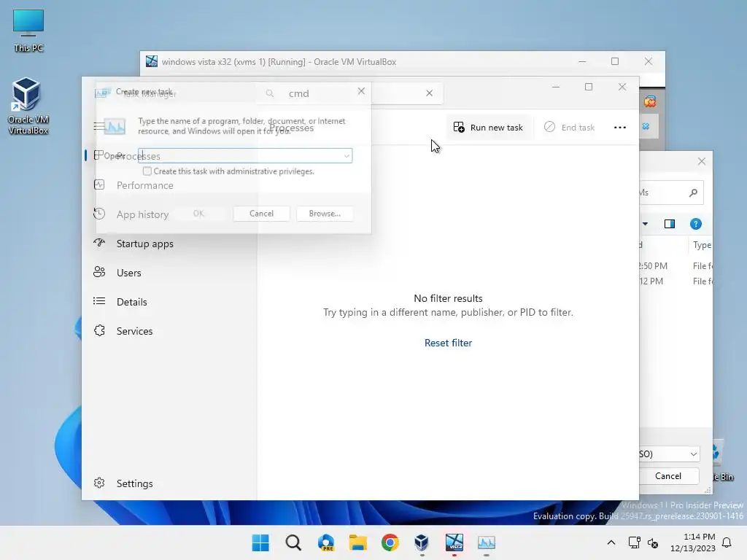The height and width of the screenshot is (560, 747).
Task: Click OK in Create new task dialog
Action: click(198, 214)
